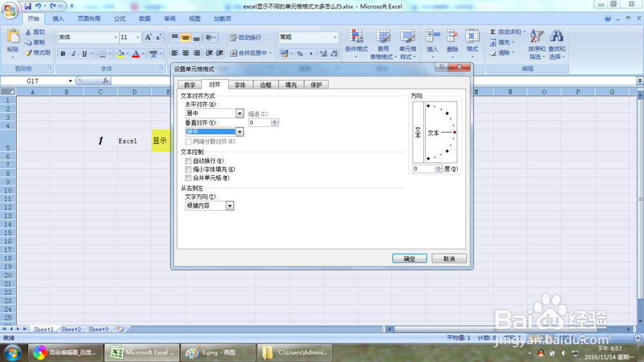
Task: Click Save icon in quick access toolbar
Action: [28, 6]
